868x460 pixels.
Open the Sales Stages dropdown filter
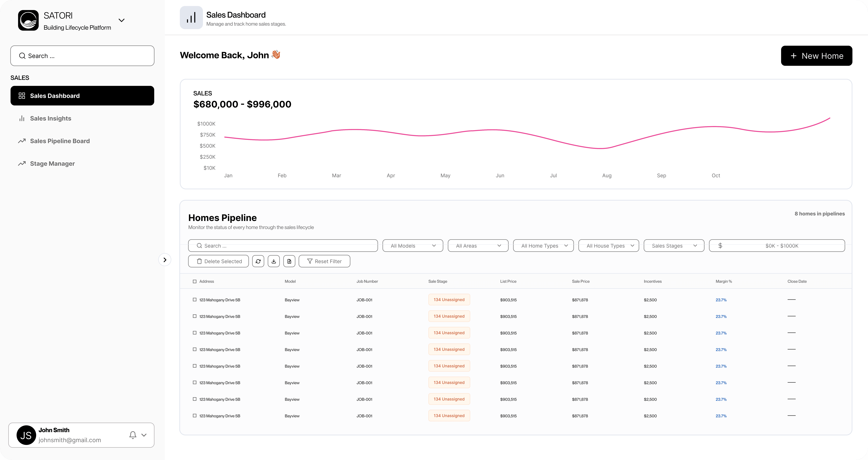click(x=674, y=246)
